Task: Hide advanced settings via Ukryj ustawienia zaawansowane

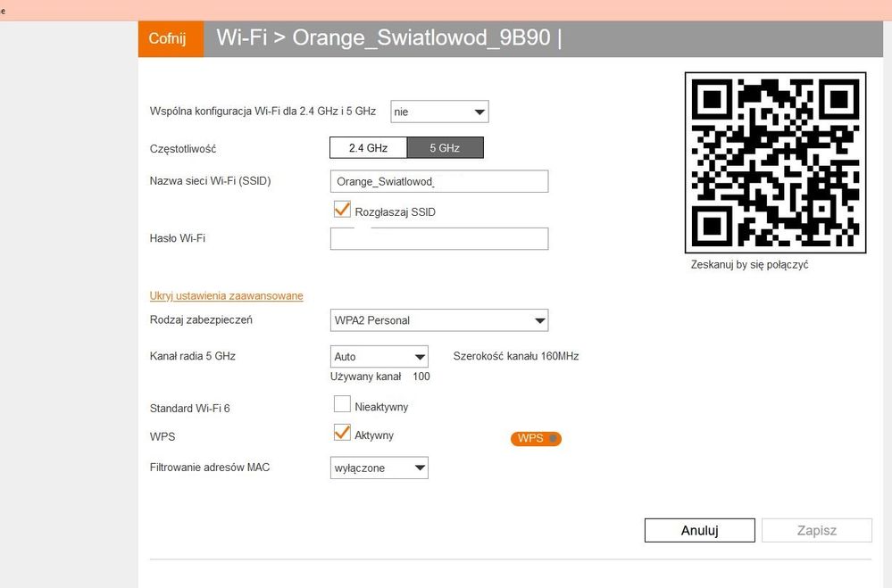Action: [x=226, y=296]
